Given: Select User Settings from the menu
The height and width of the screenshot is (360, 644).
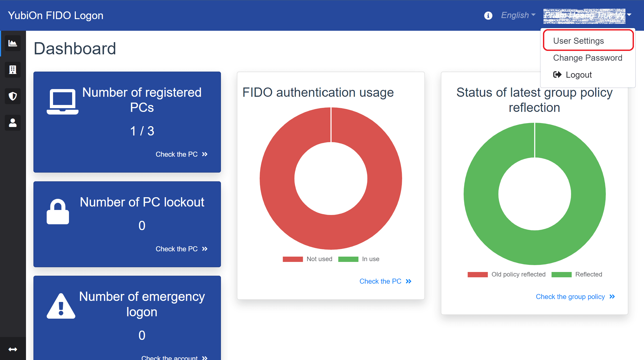Looking at the screenshot, I should [588, 41].
